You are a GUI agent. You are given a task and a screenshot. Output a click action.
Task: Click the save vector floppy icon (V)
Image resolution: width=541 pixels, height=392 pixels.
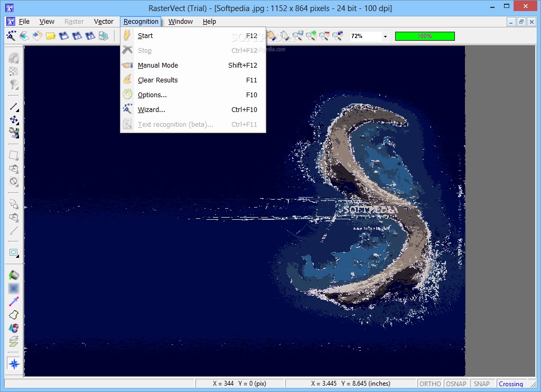[x=77, y=35]
